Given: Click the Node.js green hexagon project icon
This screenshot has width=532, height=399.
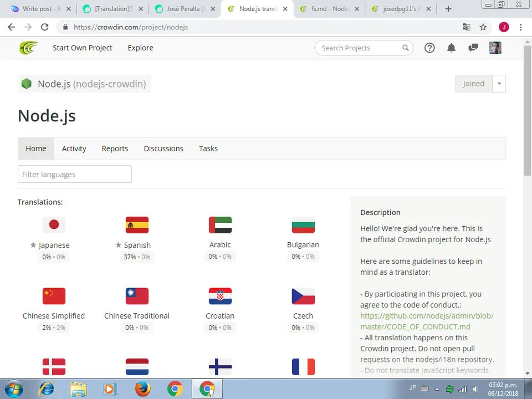Looking at the screenshot, I should [27, 84].
